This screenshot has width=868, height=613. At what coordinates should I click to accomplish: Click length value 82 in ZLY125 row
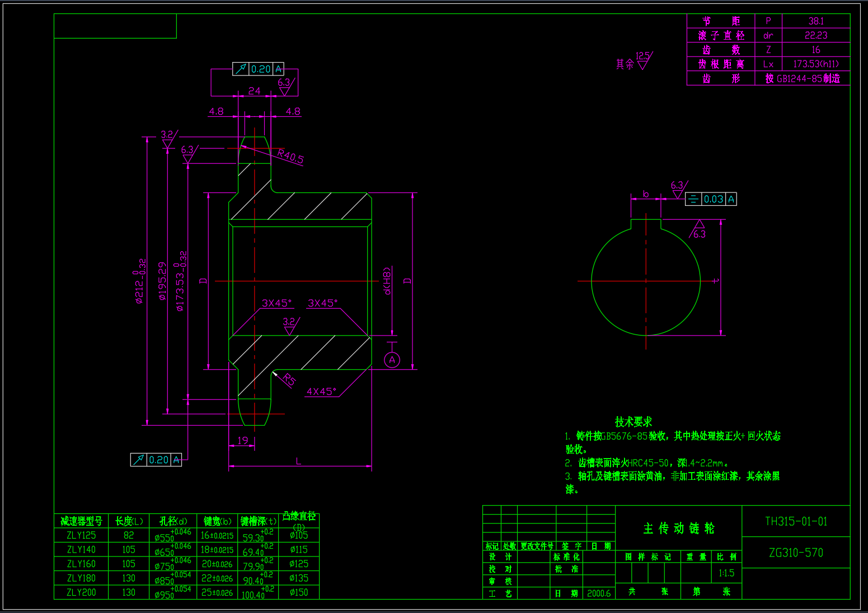click(x=129, y=535)
